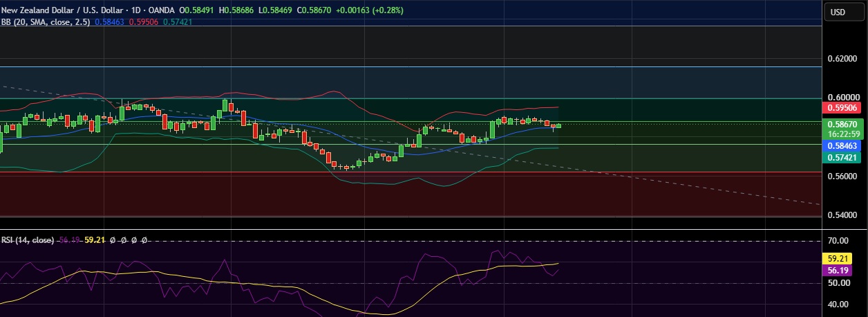Screen dimensions: 868x317
Task: Click the blue 0.58463 price axis label
Action: pos(842,146)
